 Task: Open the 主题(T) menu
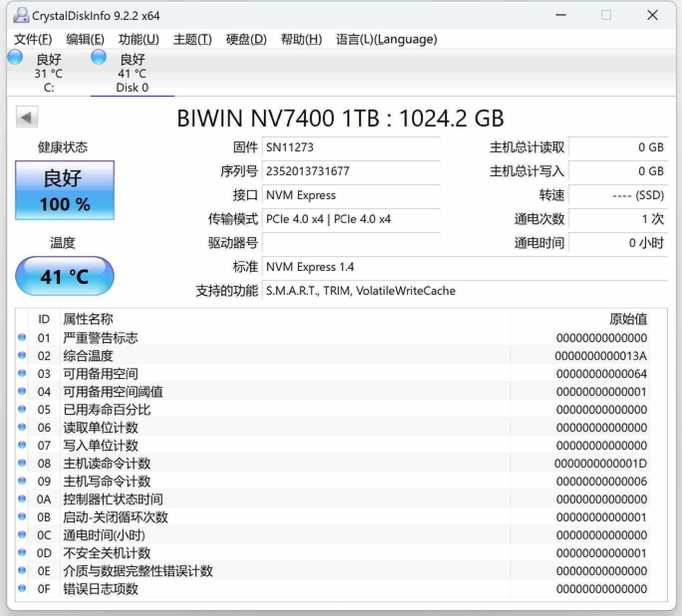(x=192, y=39)
